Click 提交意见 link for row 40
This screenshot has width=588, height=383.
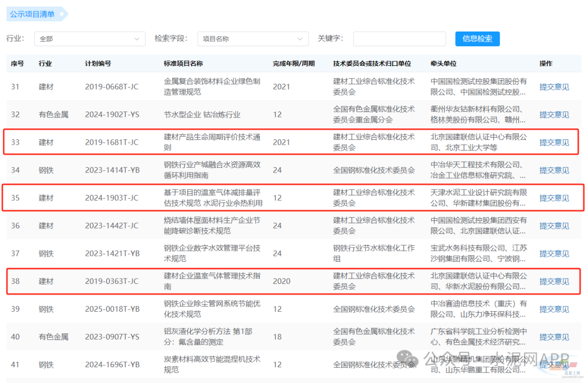tap(554, 337)
